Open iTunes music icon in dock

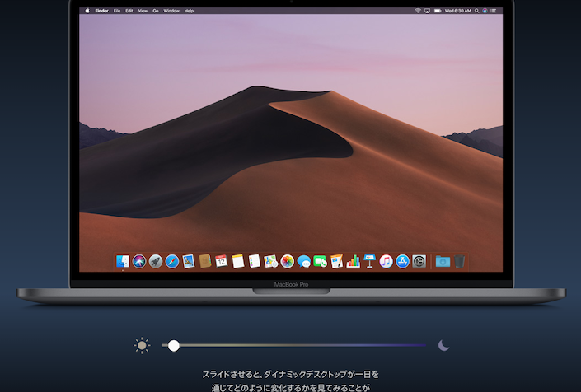[x=387, y=261]
